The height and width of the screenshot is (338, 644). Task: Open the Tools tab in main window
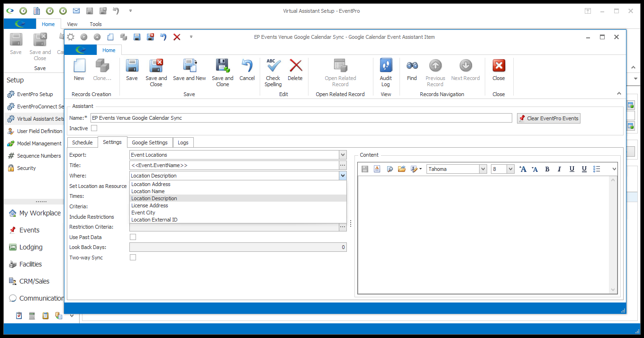[96, 24]
